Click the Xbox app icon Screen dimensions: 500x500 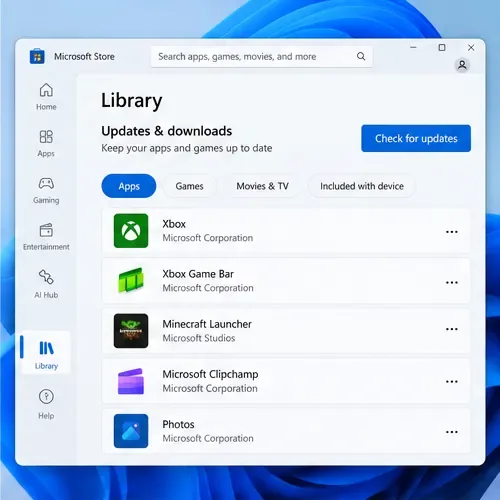tap(131, 231)
